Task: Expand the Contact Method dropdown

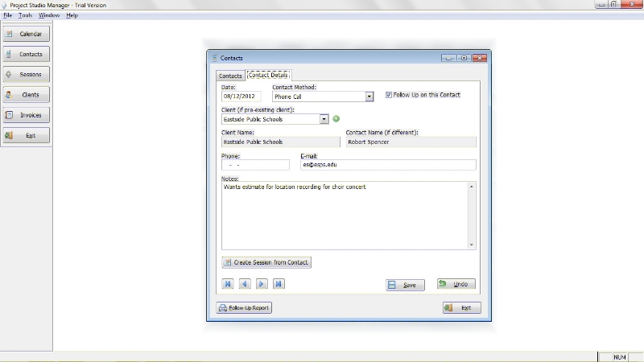Action: click(x=369, y=97)
